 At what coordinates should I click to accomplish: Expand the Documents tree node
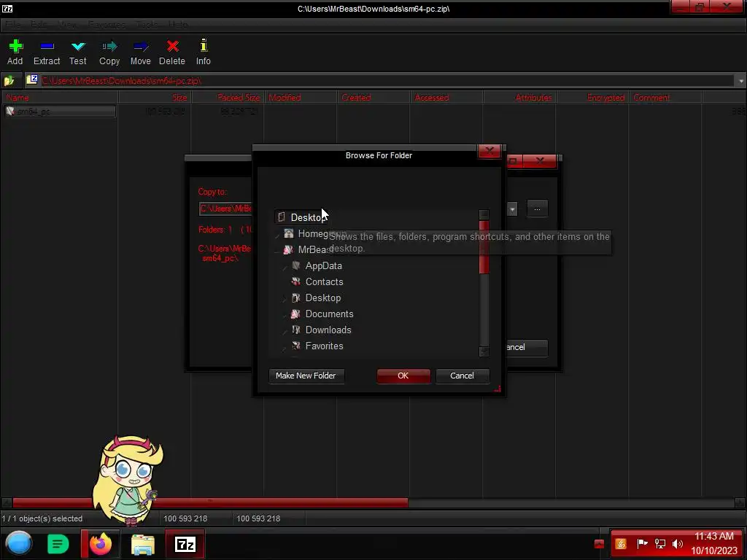coord(285,315)
